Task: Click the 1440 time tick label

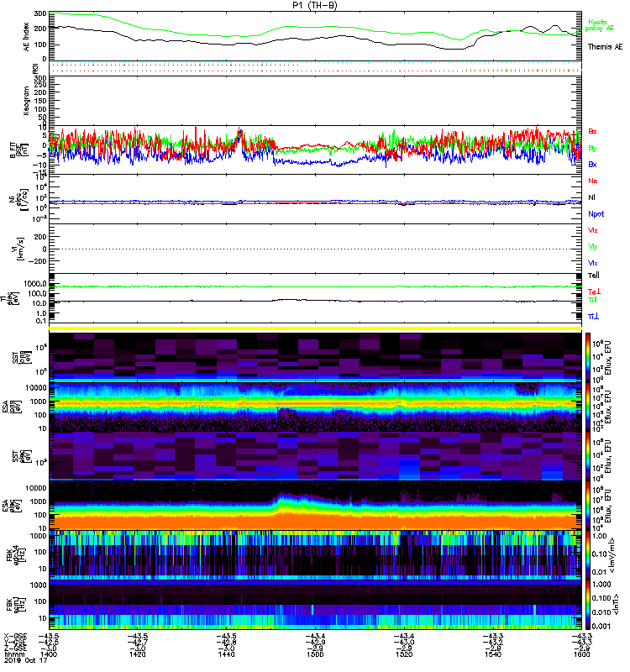Action: [x=226, y=654]
